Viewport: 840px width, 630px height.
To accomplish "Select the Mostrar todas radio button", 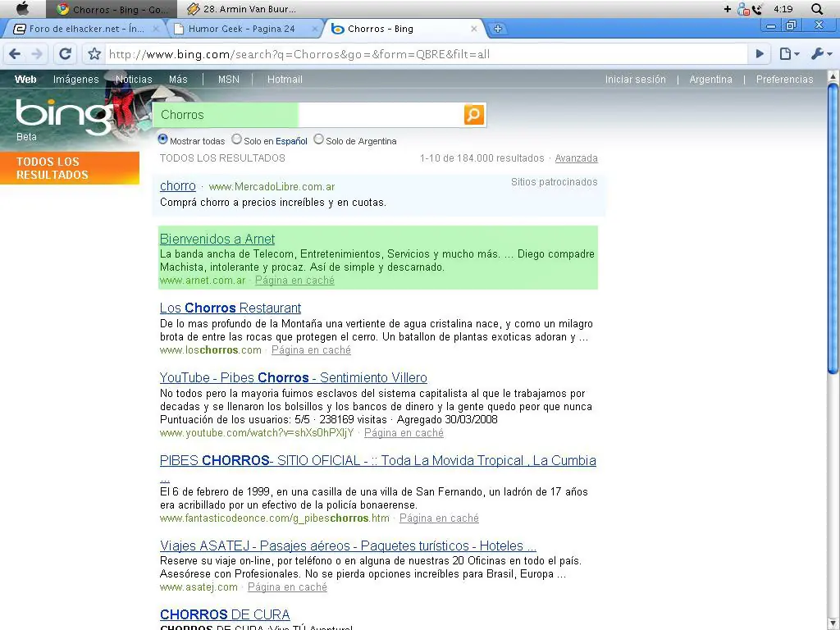I will pyautogui.click(x=163, y=139).
